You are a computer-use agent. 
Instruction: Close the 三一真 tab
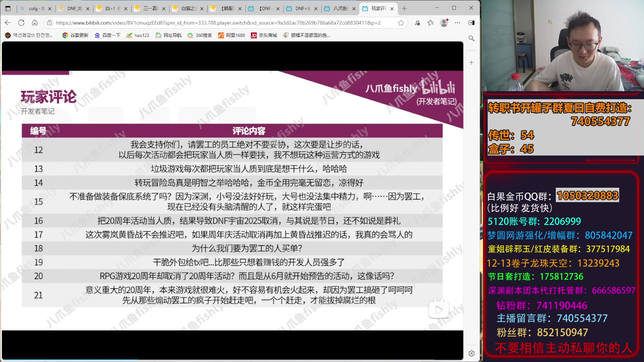pyautogui.click(x=164, y=9)
